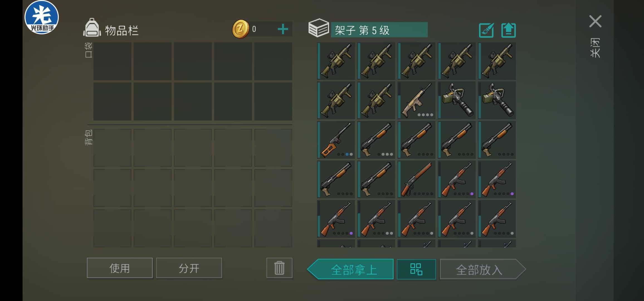Screen dimensions: 644x301
Task: Add coins with the plus icon
Action: tap(283, 29)
